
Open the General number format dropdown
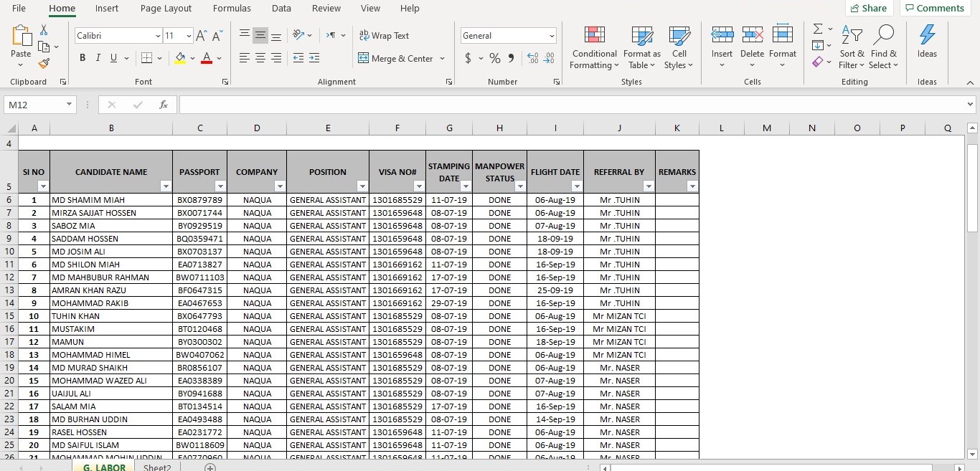coord(552,36)
